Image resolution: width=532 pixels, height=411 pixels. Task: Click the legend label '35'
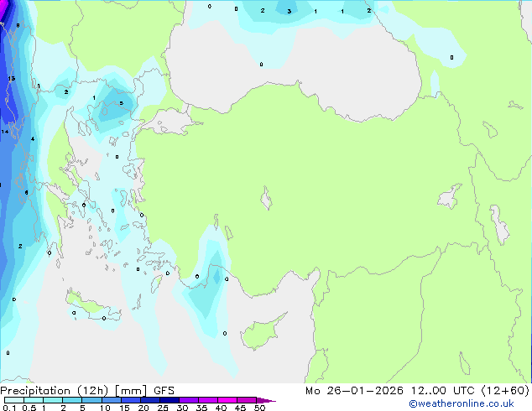(201, 408)
